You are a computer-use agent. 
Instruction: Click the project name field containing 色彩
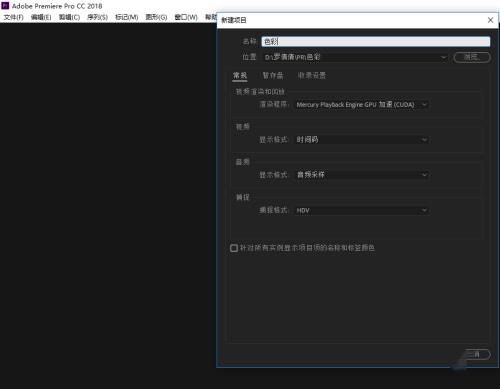point(376,42)
